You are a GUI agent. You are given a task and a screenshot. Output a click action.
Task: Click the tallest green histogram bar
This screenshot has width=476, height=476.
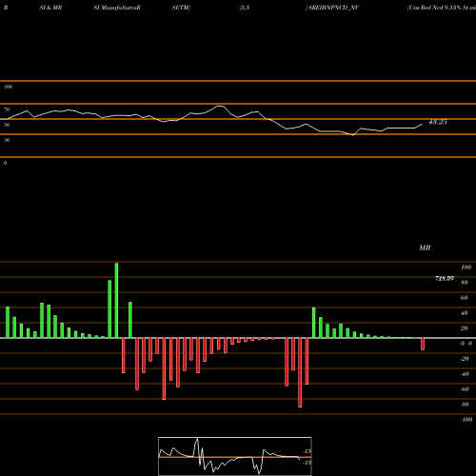pos(116,300)
